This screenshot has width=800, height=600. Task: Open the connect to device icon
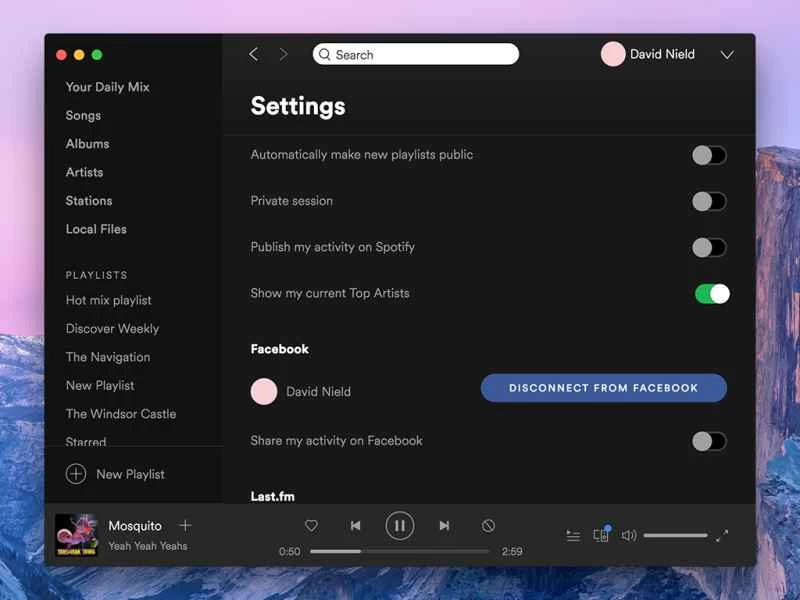[x=601, y=535]
